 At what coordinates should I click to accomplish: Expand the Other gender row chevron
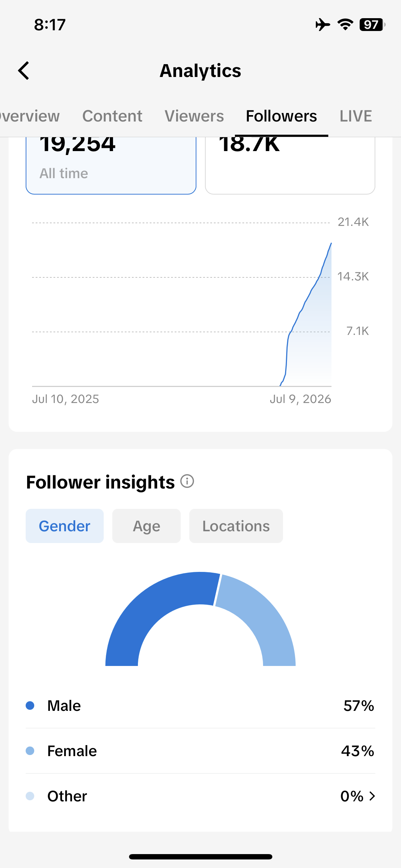pyautogui.click(x=372, y=796)
